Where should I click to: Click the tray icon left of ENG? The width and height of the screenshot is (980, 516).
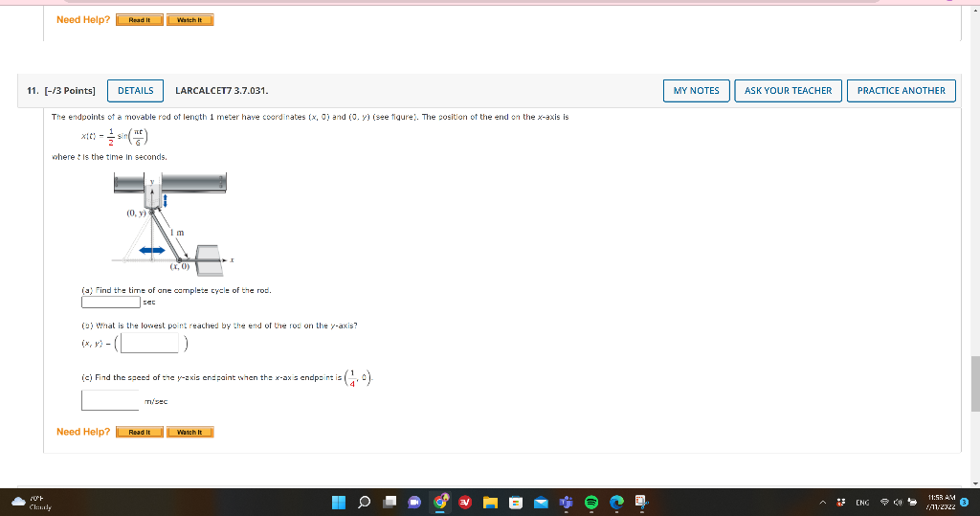pyautogui.click(x=841, y=503)
